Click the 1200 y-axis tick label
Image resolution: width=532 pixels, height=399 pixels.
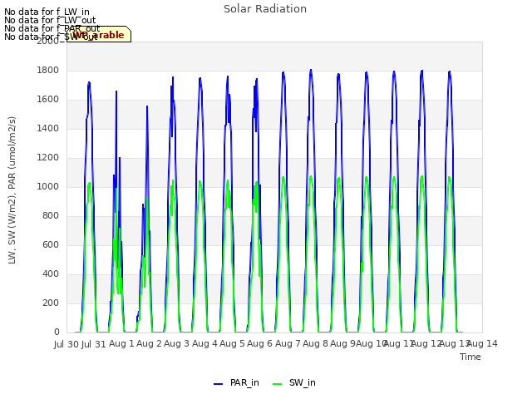[48, 157]
